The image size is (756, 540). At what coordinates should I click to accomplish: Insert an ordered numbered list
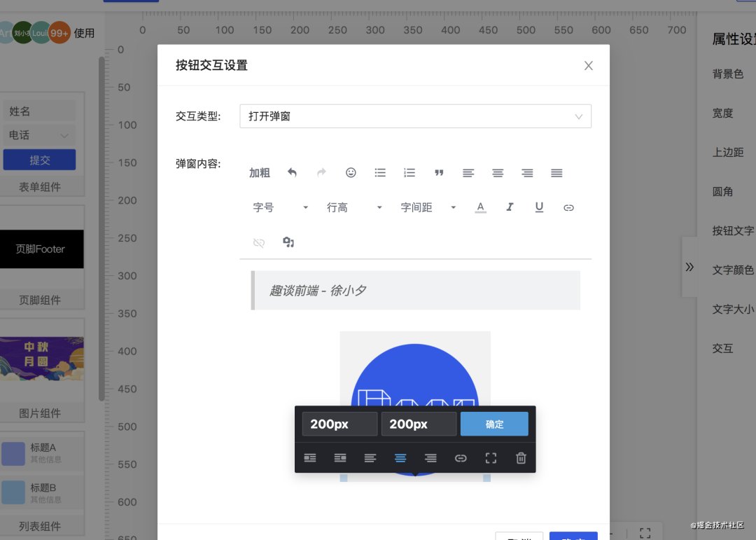pos(409,173)
